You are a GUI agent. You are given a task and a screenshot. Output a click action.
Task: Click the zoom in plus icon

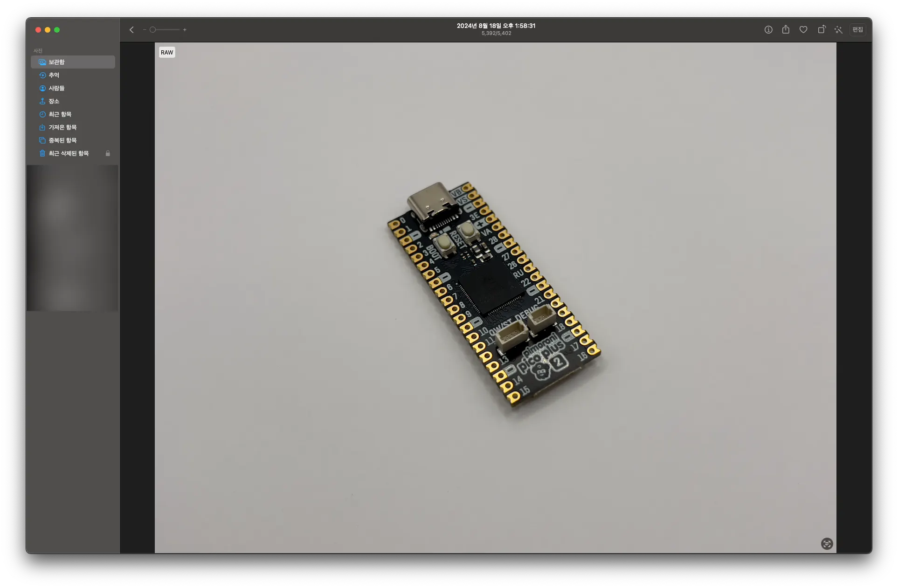pos(185,30)
